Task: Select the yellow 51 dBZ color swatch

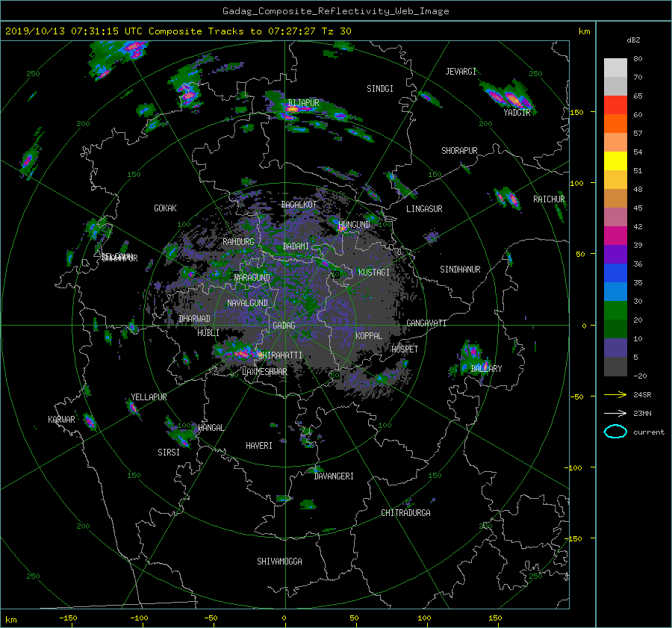Action: 615,161
